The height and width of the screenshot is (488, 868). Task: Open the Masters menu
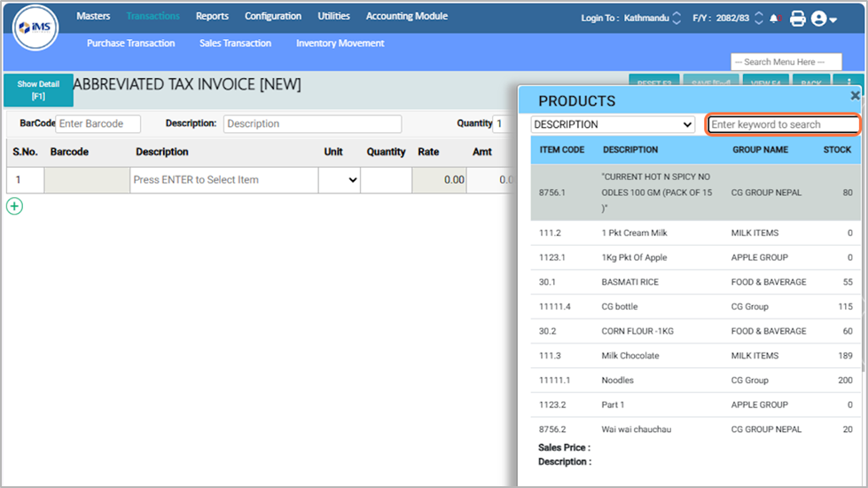tap(93, 16)
